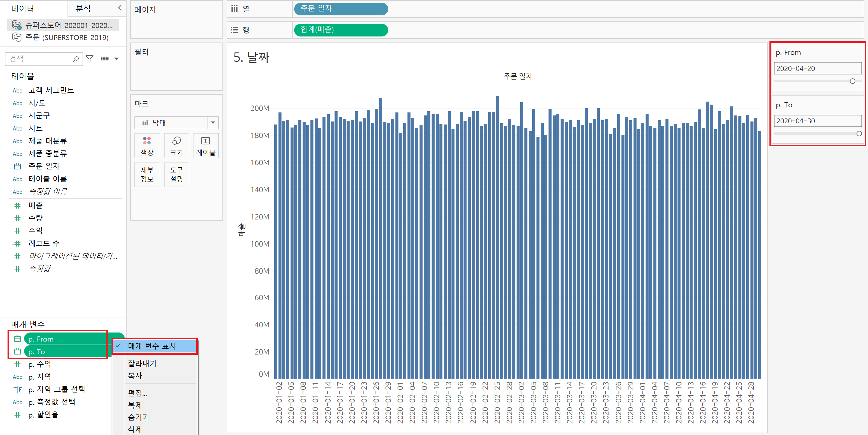
Task: Collapse the data side pane with chevron
Action: pos(120,8)
